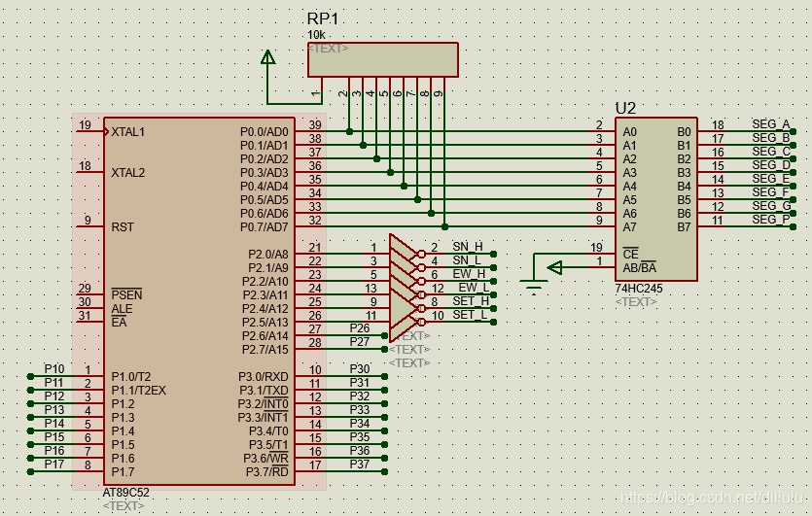Click the SEG_E net label
Image resolution: width=812 pixels, height=516 pixels.
point(770,179)
